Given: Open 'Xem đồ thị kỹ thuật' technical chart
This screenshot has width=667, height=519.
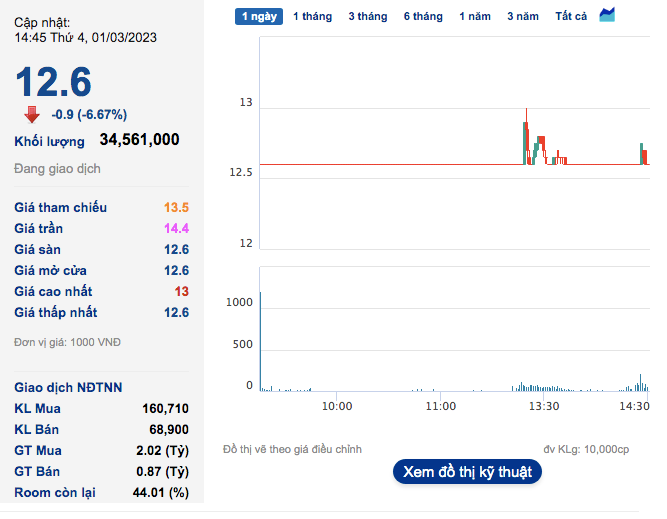Looking at the screenshot, I should pyautogui.click(x=467, y=472).
